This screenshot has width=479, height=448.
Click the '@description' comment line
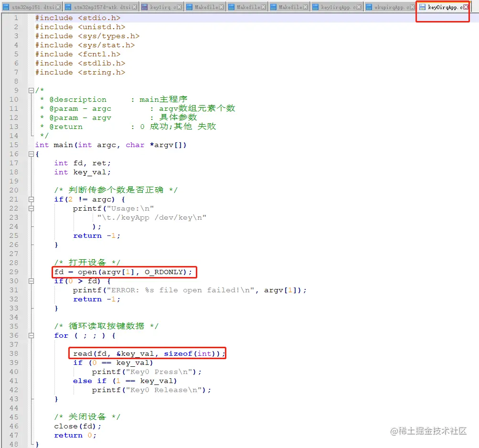(x=114, y=100)
